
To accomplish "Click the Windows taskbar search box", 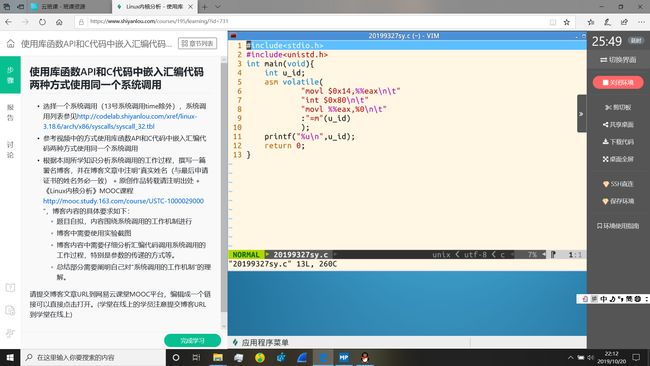I will 93,357.
